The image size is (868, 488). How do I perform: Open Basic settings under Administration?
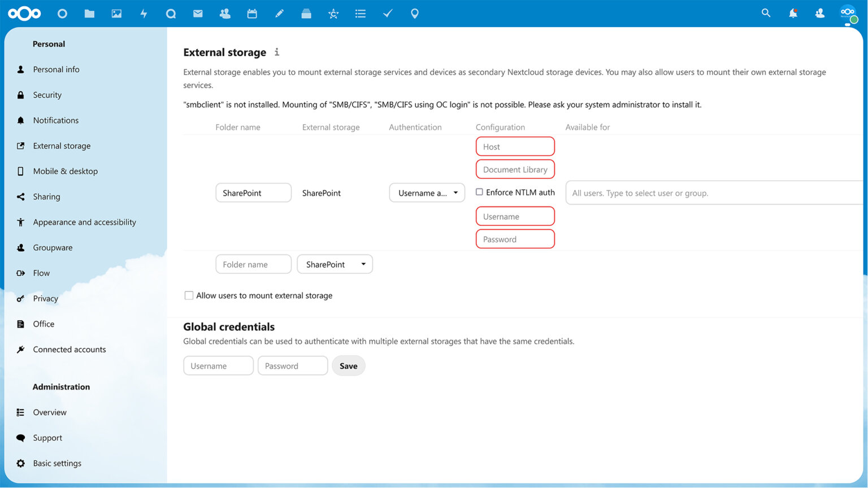(x=57, y=463)
